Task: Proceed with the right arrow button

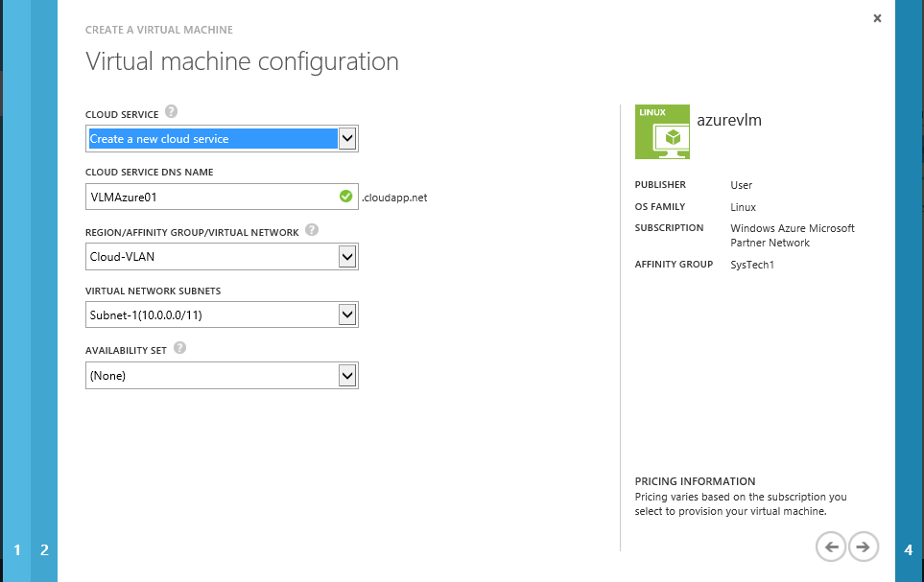Action: pos(864,547)
